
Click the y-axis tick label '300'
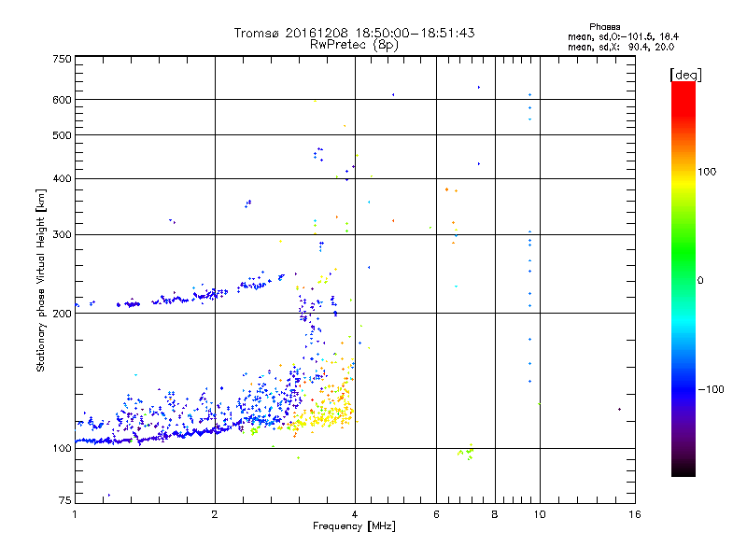tap(62, 235)
